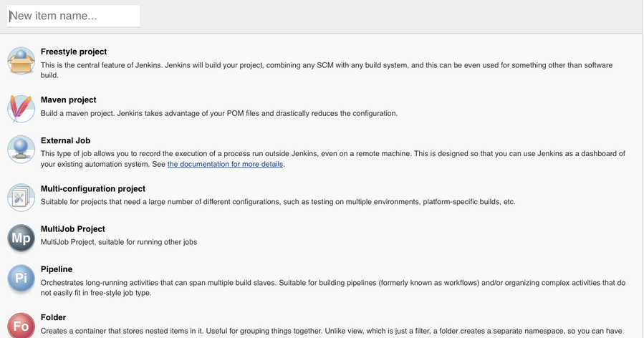This screenshot has height=338, width=644.
Task: Select the Maven project title
Action: point(68,100)
